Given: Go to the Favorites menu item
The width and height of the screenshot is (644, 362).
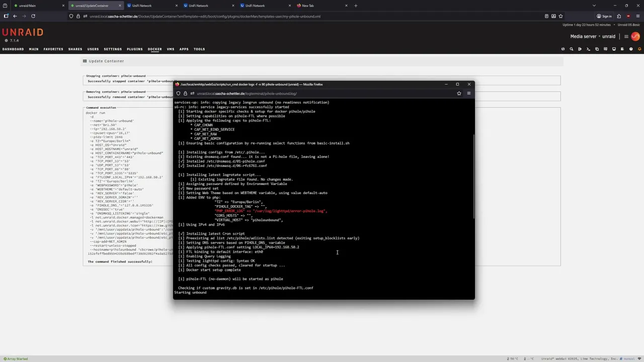Looking at the screenshot, I should pyautogui.click(x=53, y=49).
